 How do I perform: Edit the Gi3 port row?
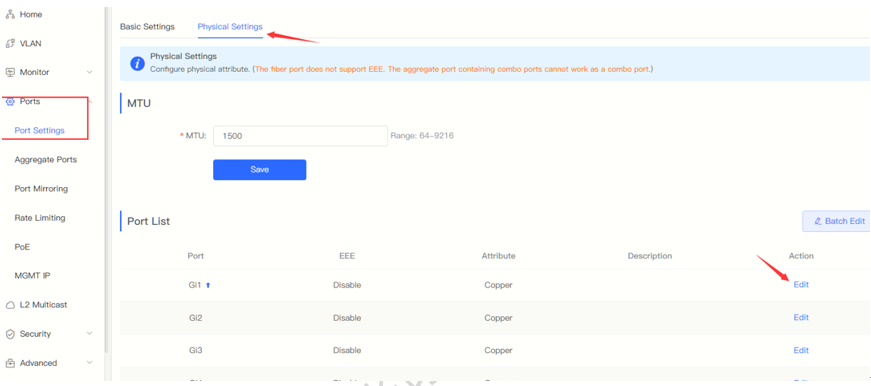801,350
